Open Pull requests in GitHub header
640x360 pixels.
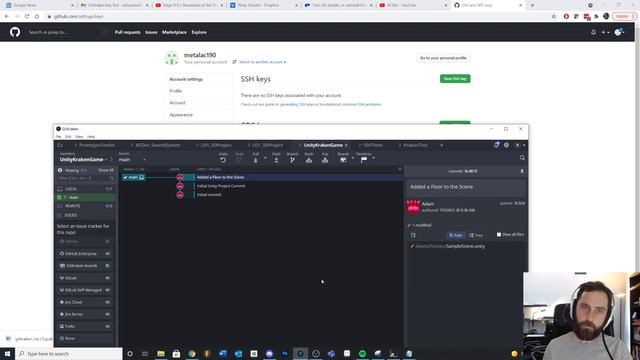point(127,32)
